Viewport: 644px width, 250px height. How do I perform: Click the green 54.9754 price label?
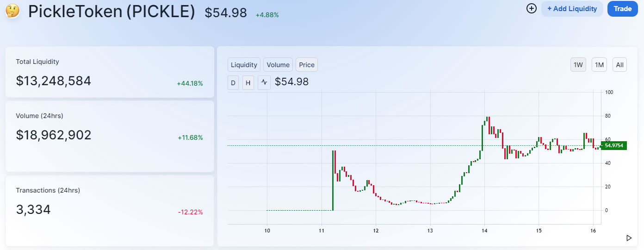tap(613, 145)
